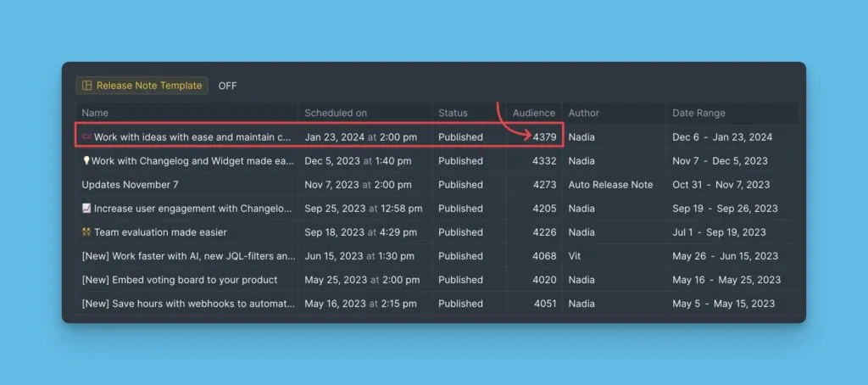868x385 pixels.
Task: Open Work faster with AI release note
Action: point(188,255)
